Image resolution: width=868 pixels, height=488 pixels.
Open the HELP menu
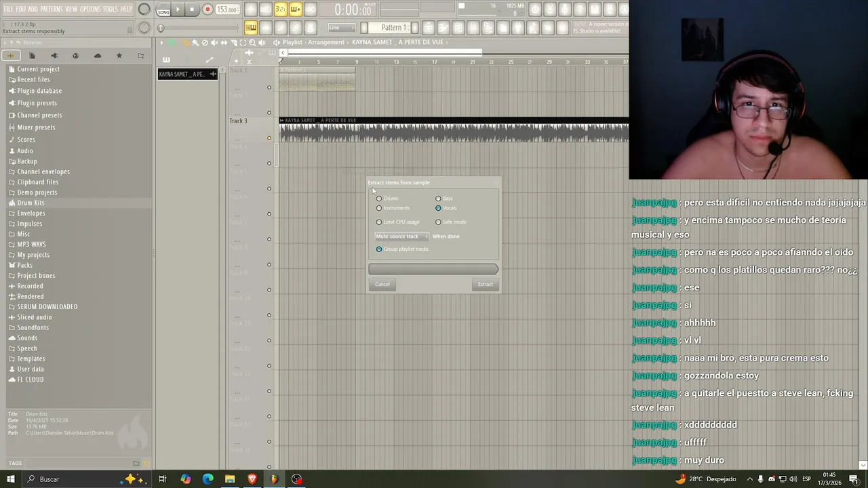point(126,9)
